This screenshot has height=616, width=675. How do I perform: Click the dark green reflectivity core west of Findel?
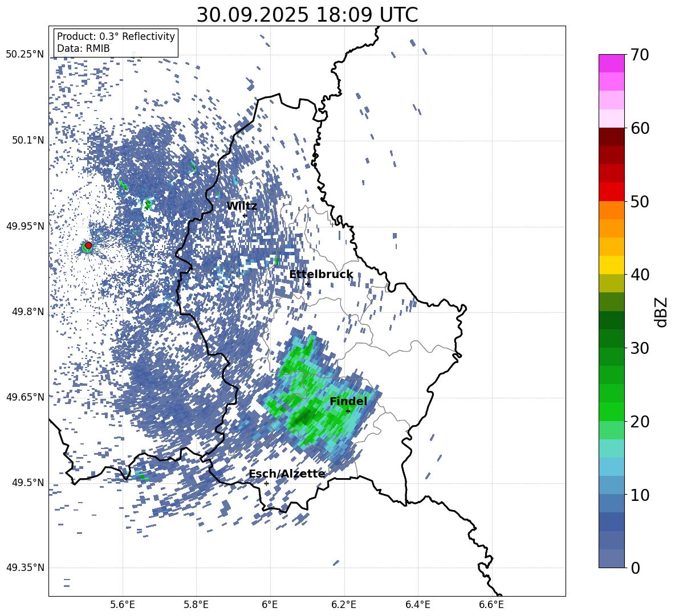(305, 417)
